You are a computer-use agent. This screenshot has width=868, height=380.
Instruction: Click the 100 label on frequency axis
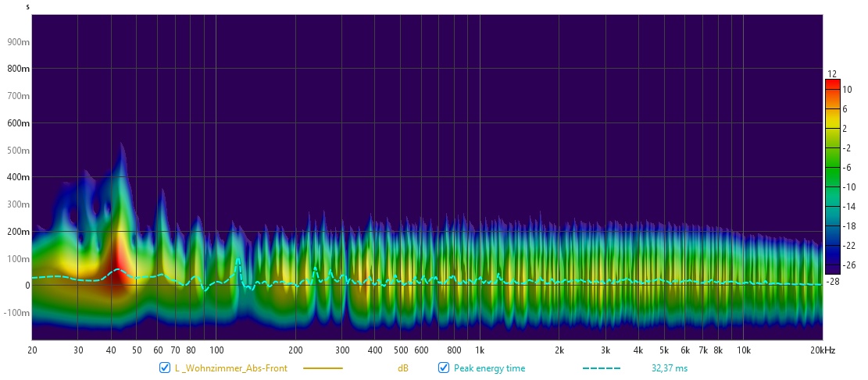coord(216,350)
